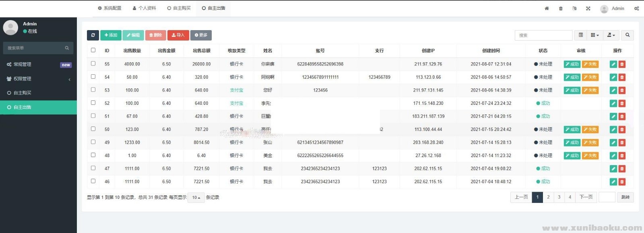Mark row 53 as 成功 in audit column

(x=572, y=90)
